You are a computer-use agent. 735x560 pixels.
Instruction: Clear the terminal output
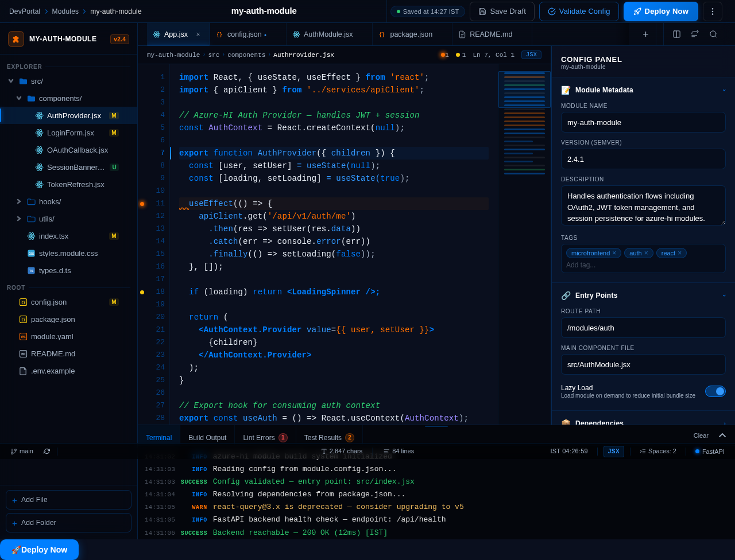pyautogui.click(x=701, y=435)
